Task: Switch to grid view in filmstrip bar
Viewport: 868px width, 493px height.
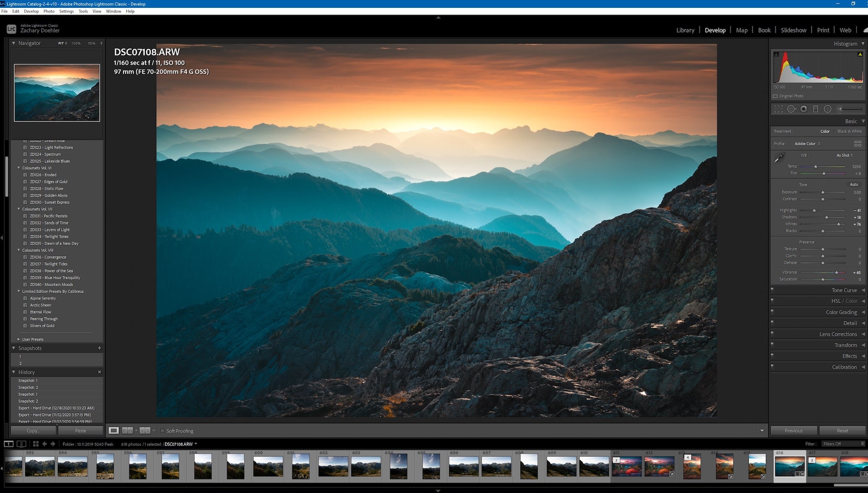Action: pos(36,444)
